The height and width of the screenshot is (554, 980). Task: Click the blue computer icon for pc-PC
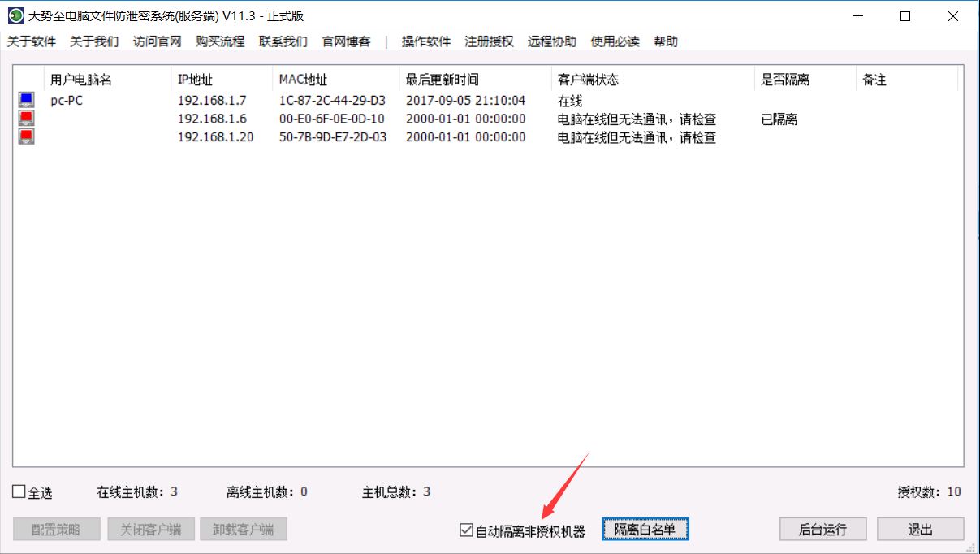[x=27, y=101]
